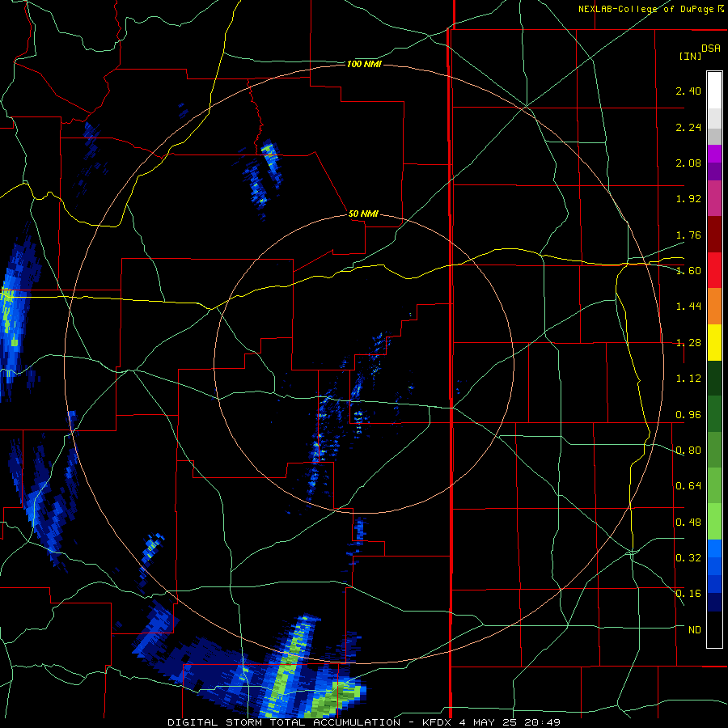728x728 pixels.
Task: Pick the black ND swatch at legend bottom
Action: click(x=714, y=629)
